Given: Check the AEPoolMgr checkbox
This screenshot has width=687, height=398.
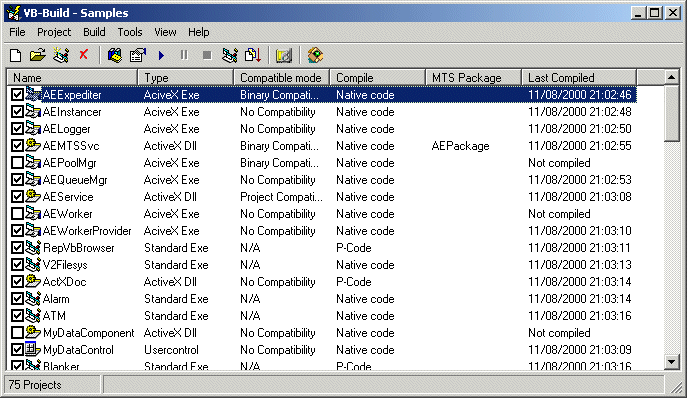Looking at the screenshot, I should tap(17, 163).
